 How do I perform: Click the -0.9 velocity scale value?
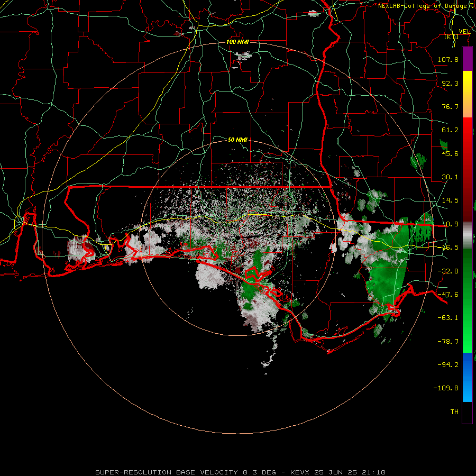click(x=450, y=224)
